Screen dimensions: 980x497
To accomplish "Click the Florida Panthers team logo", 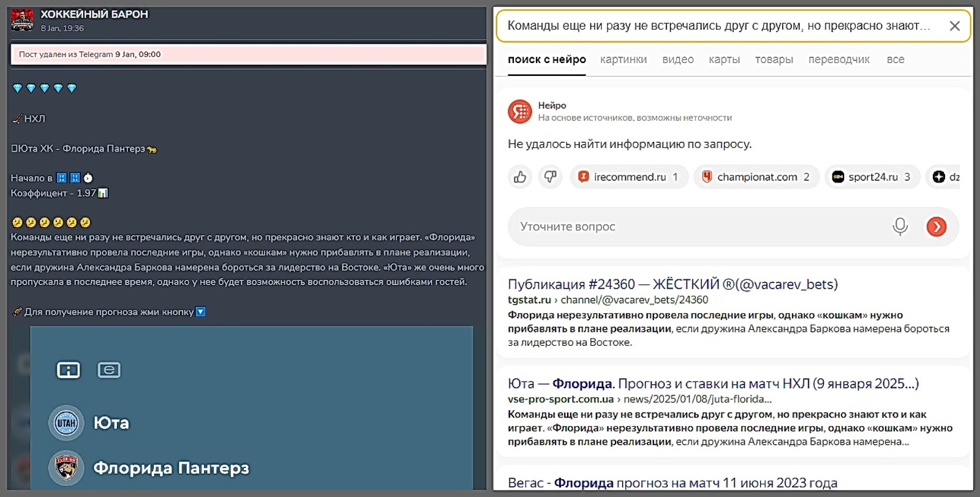I will (66, 468).
